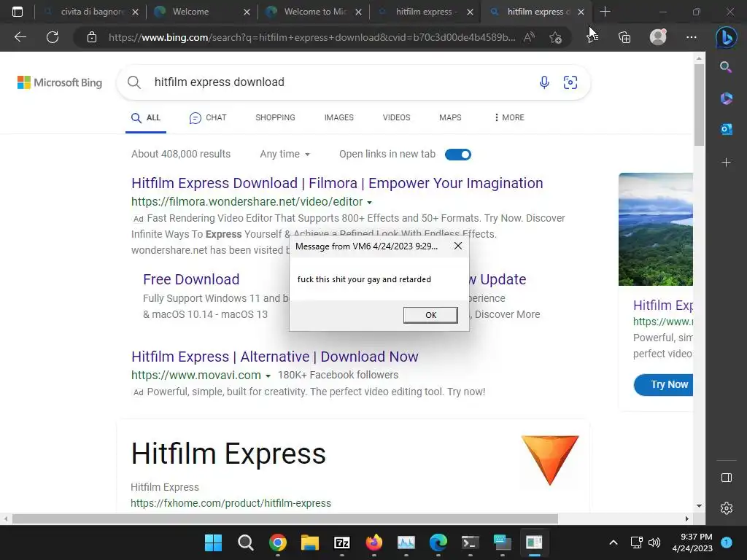
Task: Open volume control in system tray
Action: [654, 542]
